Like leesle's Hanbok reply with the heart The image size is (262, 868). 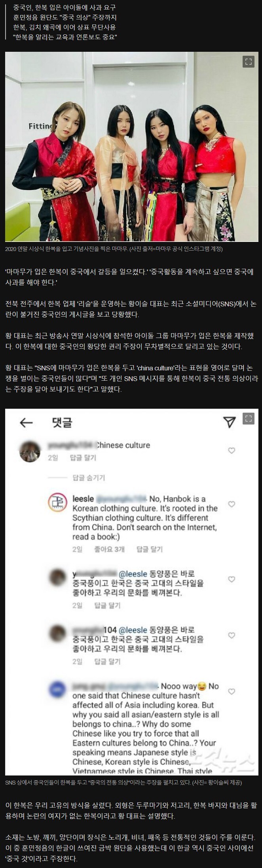tap(232, 504)
